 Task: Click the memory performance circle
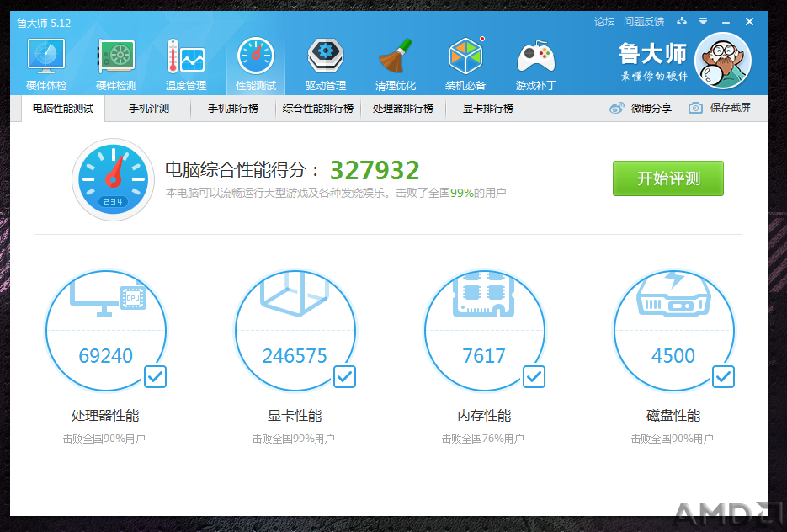point(484,330)
